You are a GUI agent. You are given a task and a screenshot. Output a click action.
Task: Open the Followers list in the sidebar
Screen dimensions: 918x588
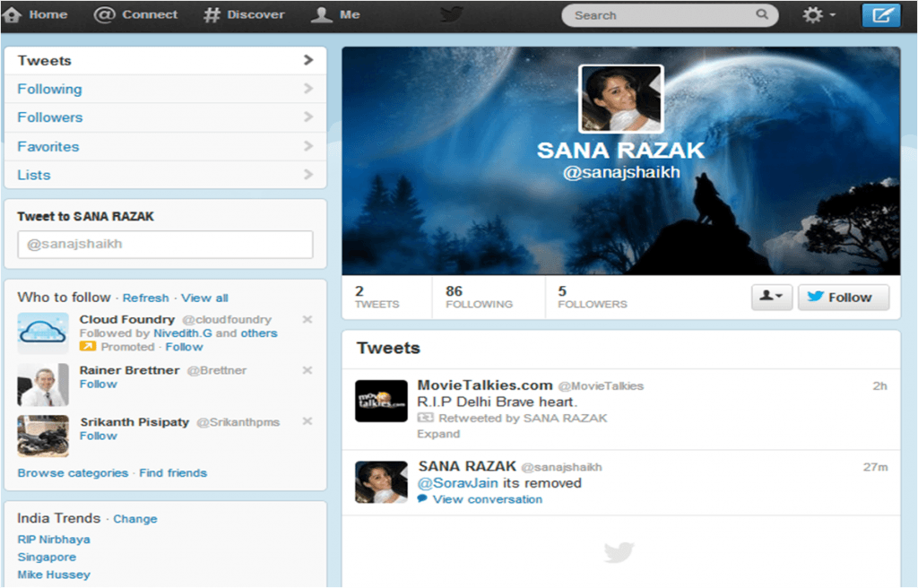tap(165, 117)
